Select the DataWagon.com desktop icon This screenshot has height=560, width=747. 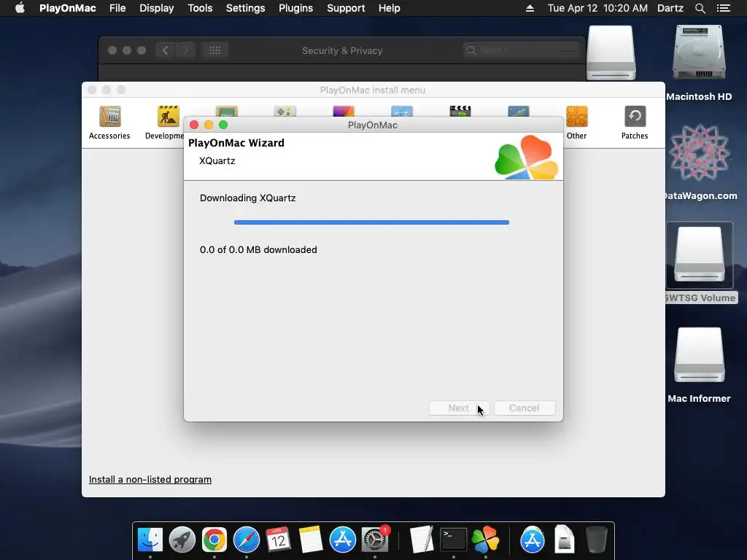[700, 163]
